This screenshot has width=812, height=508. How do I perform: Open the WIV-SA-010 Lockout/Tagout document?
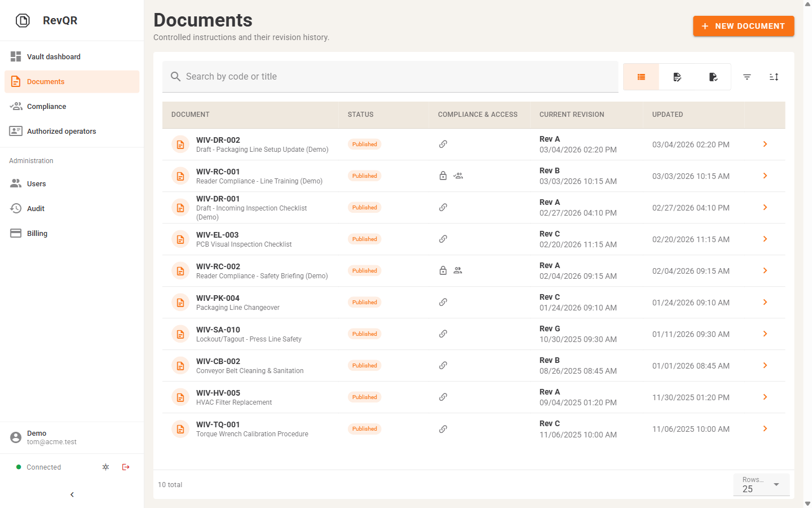[249, 334]
